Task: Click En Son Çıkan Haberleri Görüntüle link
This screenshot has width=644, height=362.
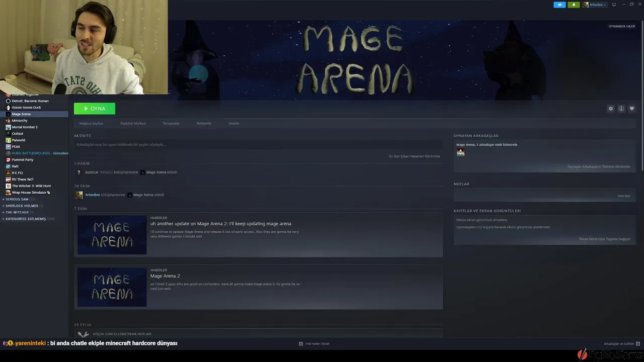Action: click(x=415, y=156)
